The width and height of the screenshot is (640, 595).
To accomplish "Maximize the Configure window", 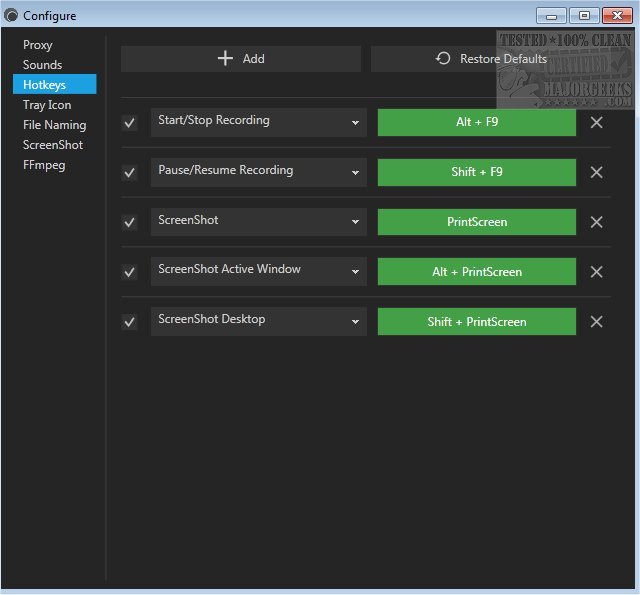I will click(x=584, y=16).
